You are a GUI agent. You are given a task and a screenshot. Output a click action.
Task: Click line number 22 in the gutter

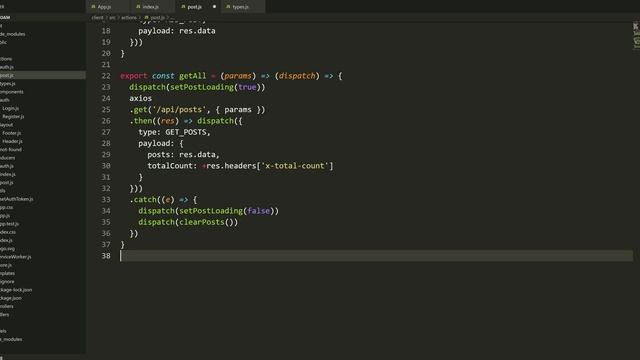tap(106, 76)
